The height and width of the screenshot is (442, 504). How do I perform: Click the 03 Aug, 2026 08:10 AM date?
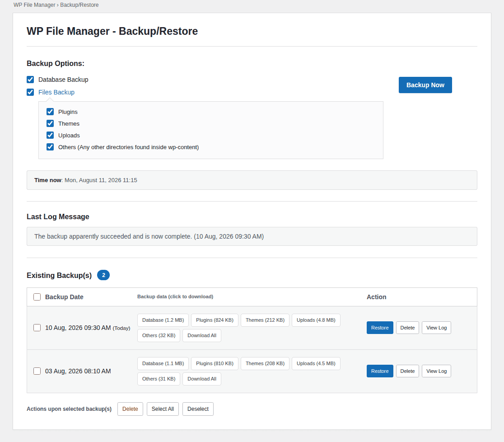coord(78,371)
